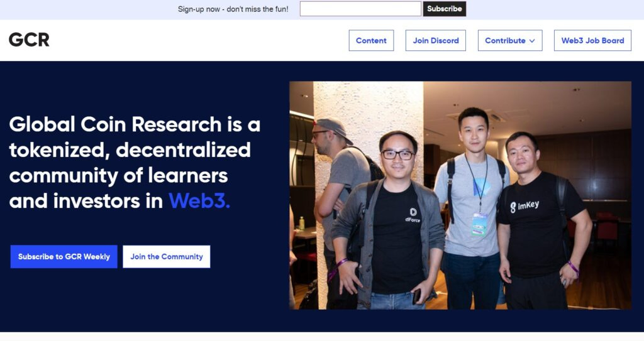
Task: Click the Sign-up now banner text
Action: tap(233, 9)
